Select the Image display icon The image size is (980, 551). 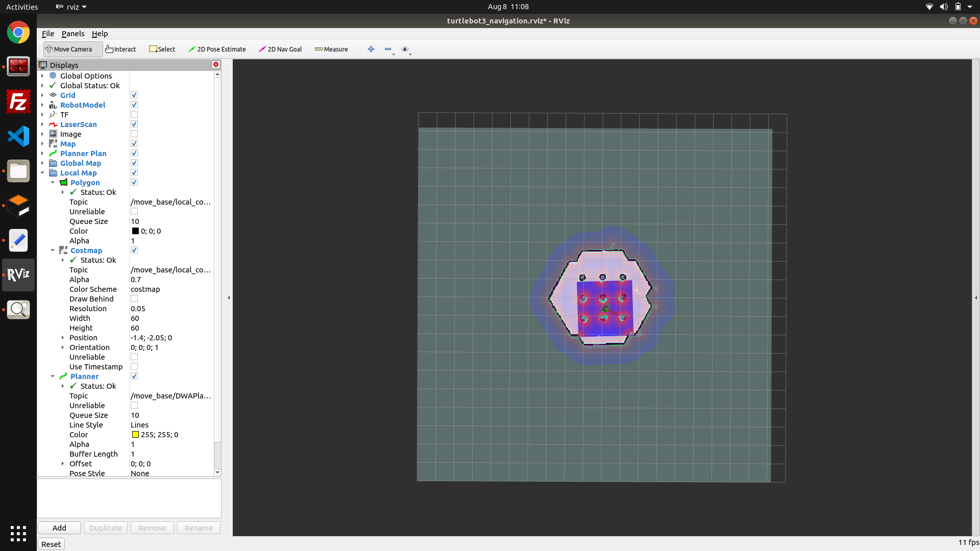click(53, 134)
